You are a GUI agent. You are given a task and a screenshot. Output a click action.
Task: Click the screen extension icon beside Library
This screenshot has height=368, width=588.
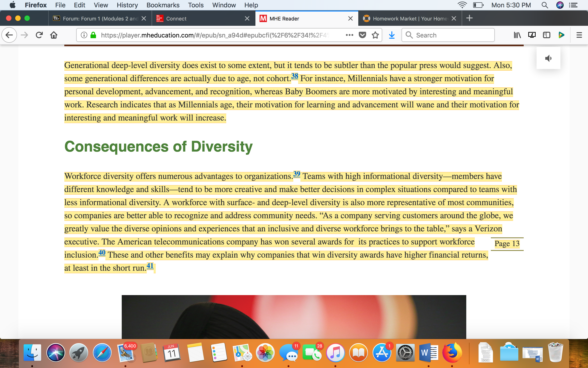(x=532, y=35)
